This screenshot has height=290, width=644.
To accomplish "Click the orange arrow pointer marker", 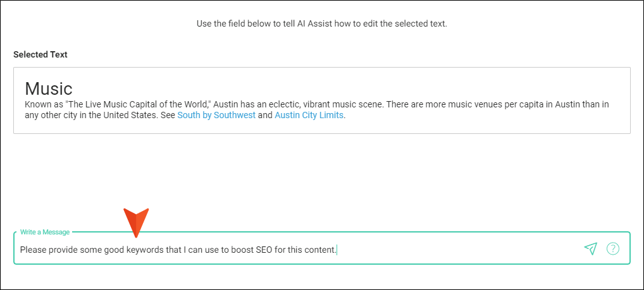I will (136, 223).
